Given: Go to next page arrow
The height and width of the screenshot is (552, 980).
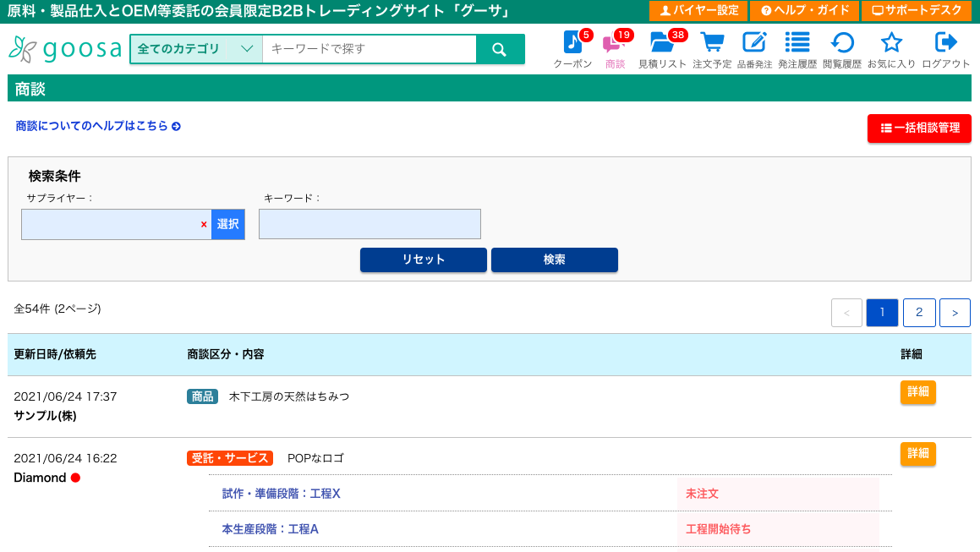Looking at the screenshot, I should (955, 313).
